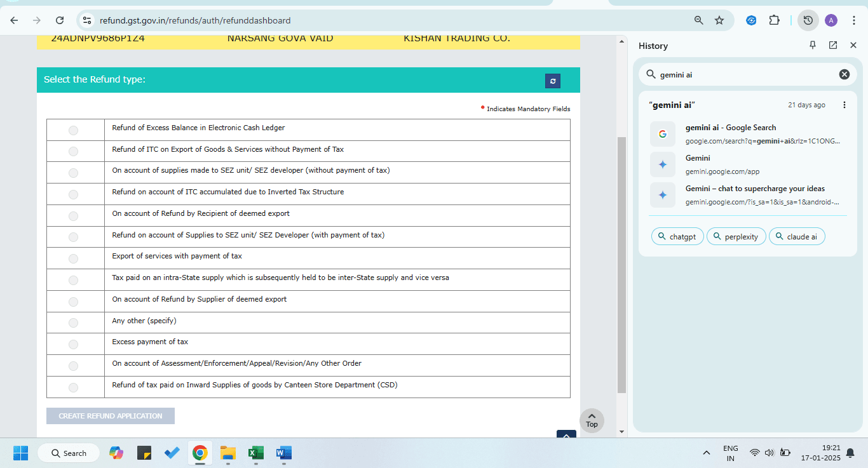
Task: Select Refund of ITC on Export radio
Action: pos(73,151)
